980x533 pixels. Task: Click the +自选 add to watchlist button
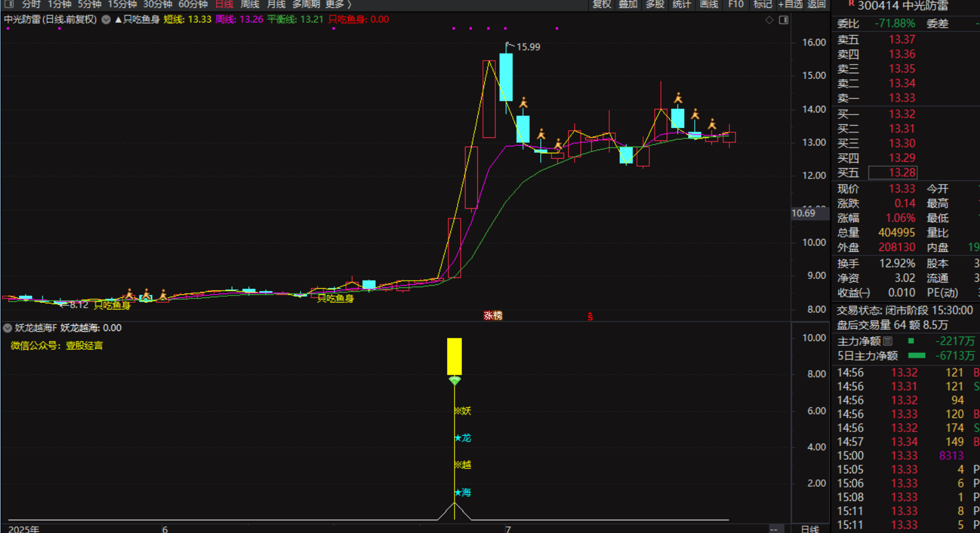[x=790, y=4]
